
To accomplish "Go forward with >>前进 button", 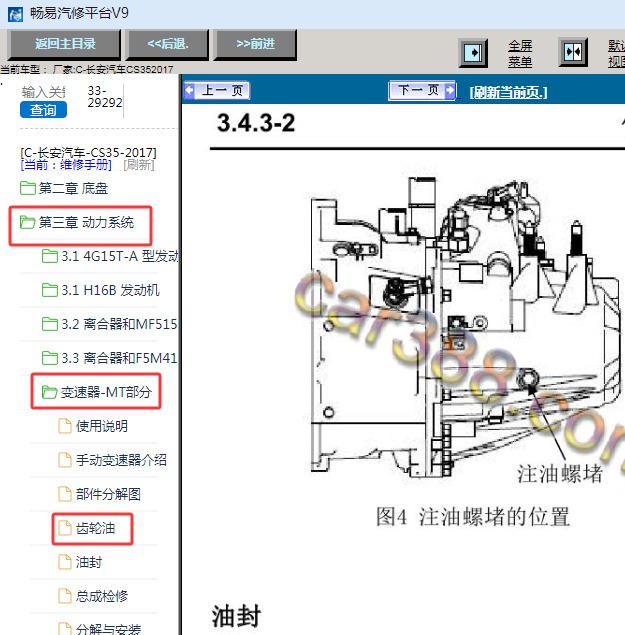I will (256, 44).
